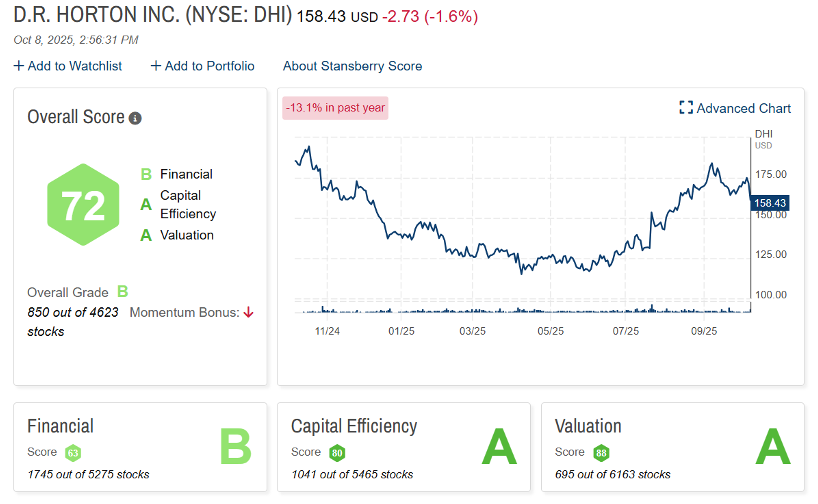Click the D.R. Horton Inc. stock title

pos(152,16)
